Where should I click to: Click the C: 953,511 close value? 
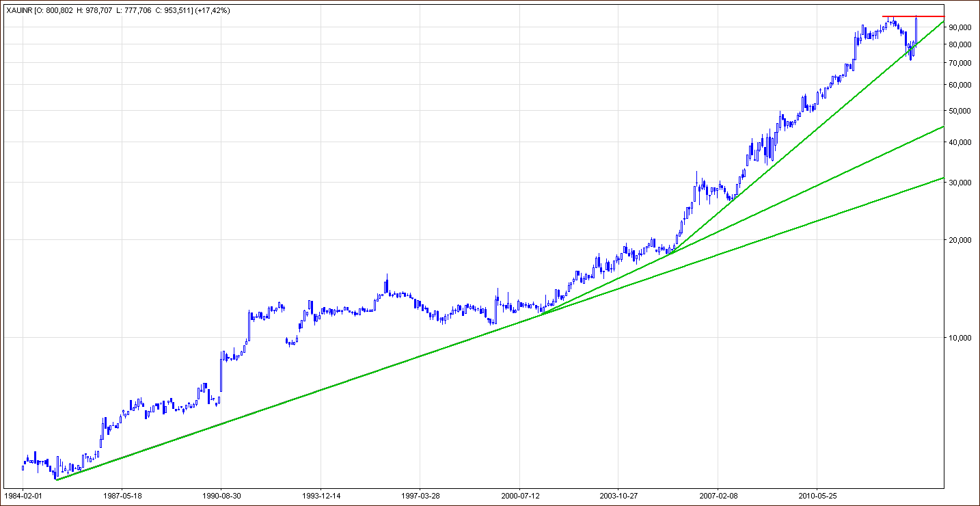click(174, 10)
